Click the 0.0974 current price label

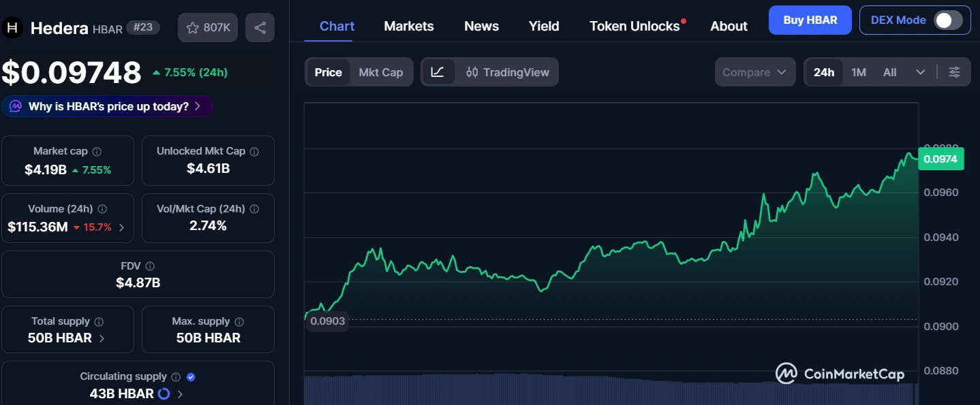pyautogui.click(x=940, y=159)
